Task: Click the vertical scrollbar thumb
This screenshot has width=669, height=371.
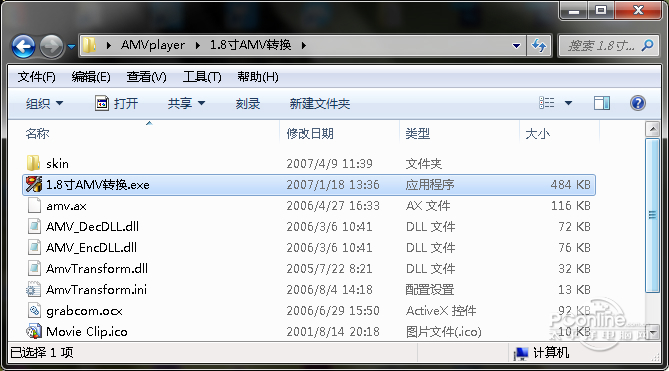Action: coord(652,215)
